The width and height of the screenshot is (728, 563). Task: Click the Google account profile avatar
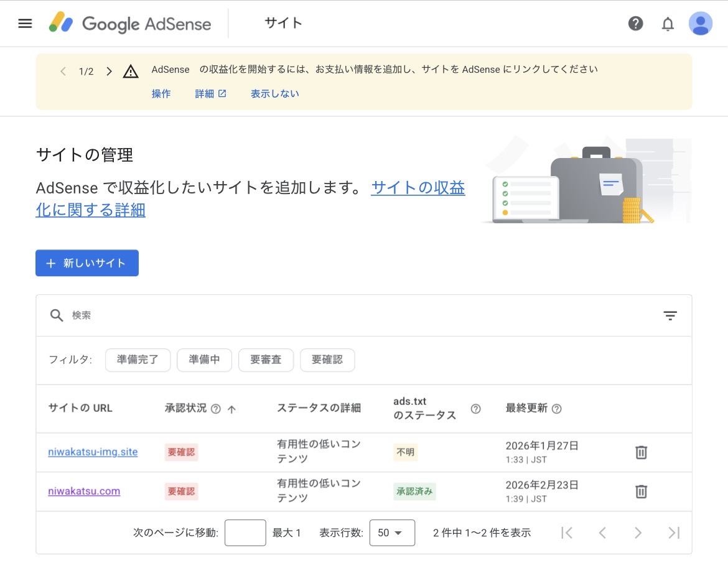click(x=700, y=23)
